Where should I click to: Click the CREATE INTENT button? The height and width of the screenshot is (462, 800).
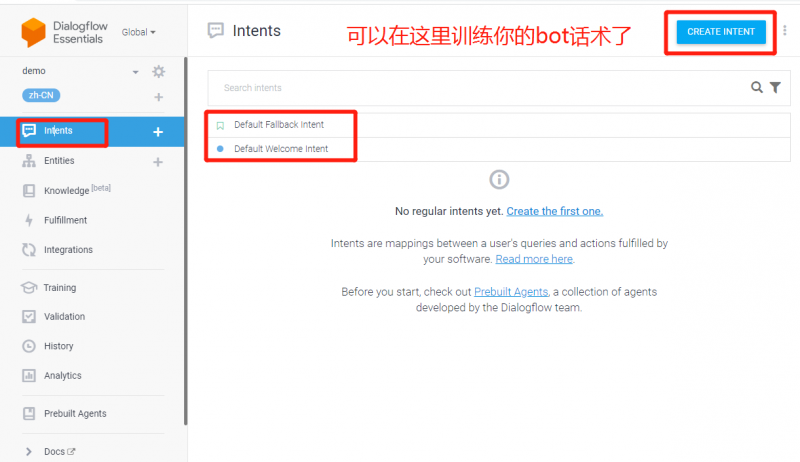720,32
